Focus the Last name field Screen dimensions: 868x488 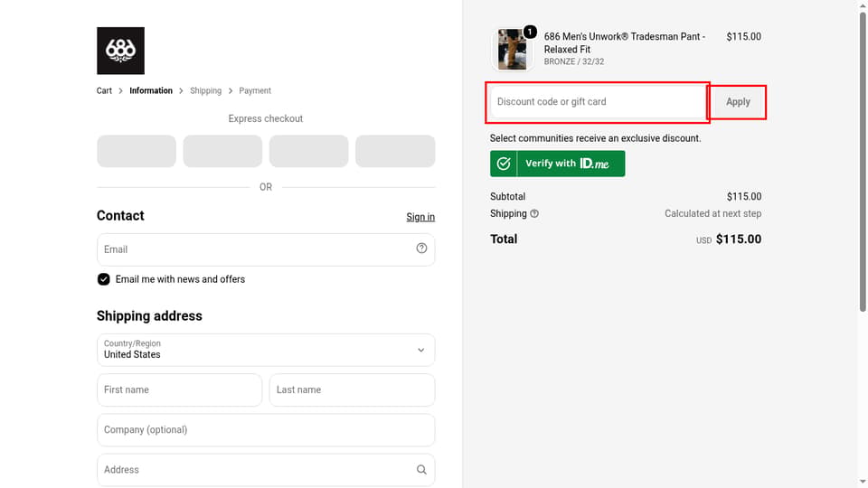tap(352, 390)
